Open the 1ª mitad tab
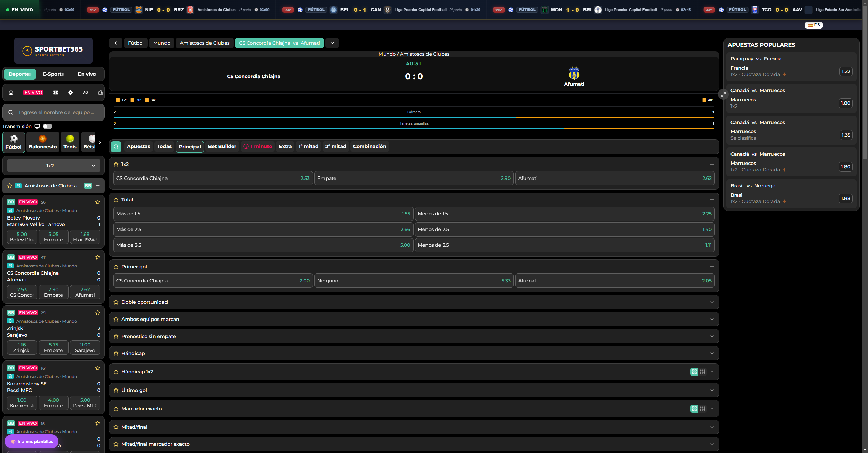This screenshot has width=868, height=453. pyautogui.click(x=308, y=147)
